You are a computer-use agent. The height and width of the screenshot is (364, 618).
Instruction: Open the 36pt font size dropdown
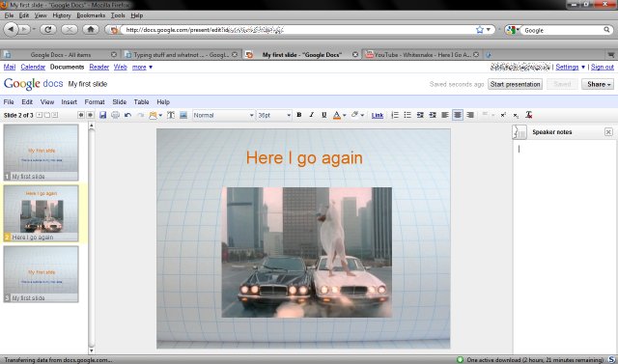point(274,115)
